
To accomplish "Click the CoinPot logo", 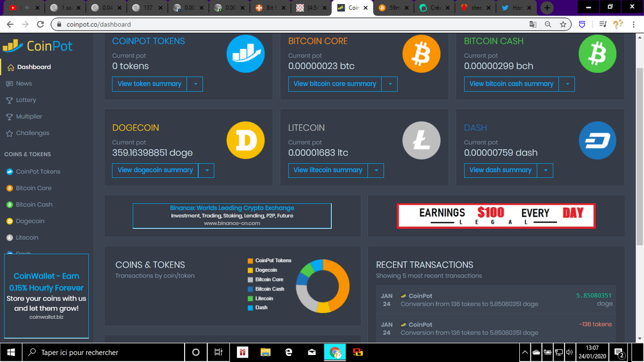I will [38, 46].
